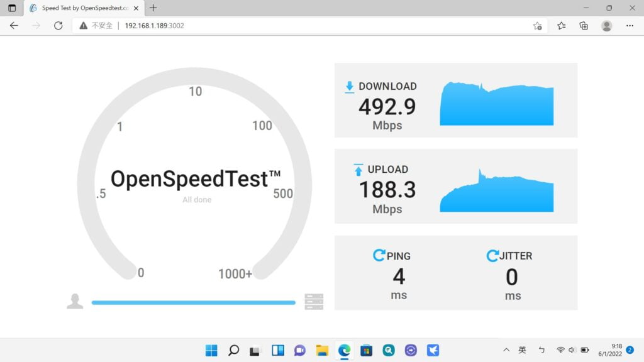The width and height of the screenshot is (644, 362).
Task: Click the Upload arrow icon
Action: tap(358, 170)
